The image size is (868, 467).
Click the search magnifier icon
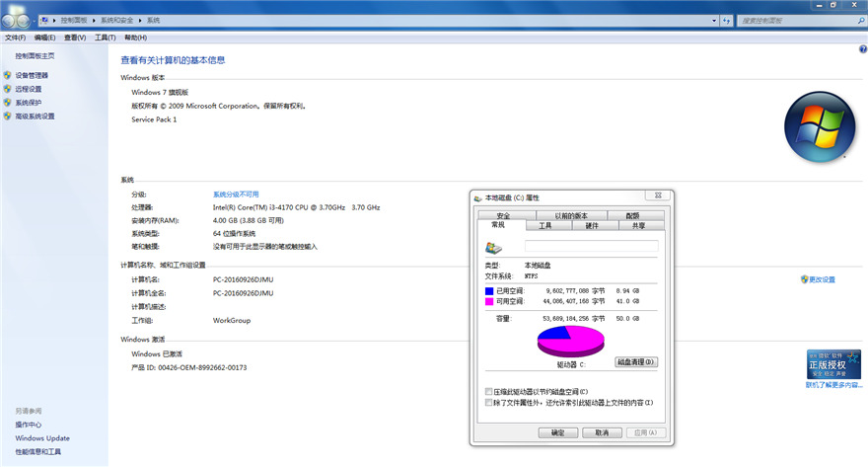pos(861,21)
